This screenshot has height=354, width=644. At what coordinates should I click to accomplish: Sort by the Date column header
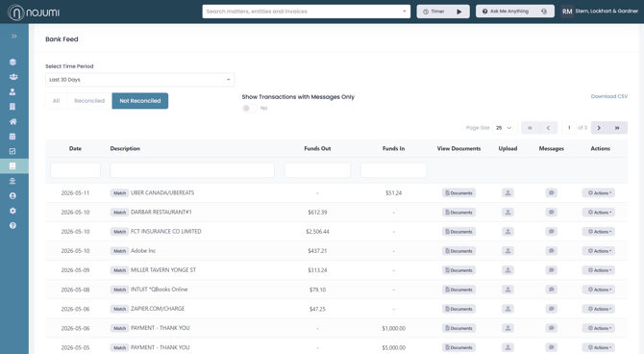click(x=75, y=148)
